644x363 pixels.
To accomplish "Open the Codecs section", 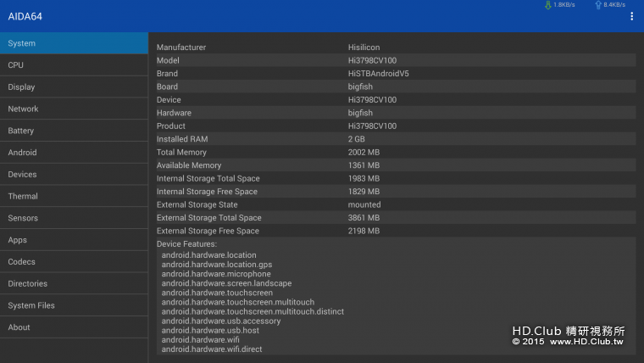I will tap(74, 261).
